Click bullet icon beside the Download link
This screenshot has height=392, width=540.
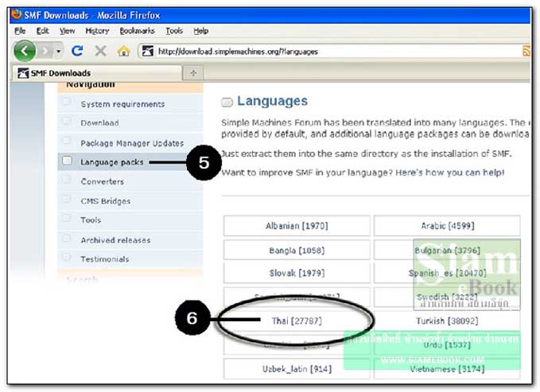click(67, 121)
